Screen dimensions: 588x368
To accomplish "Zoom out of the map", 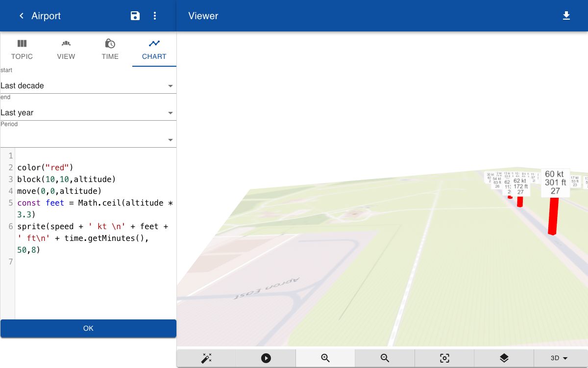I will tap(385, 358).
